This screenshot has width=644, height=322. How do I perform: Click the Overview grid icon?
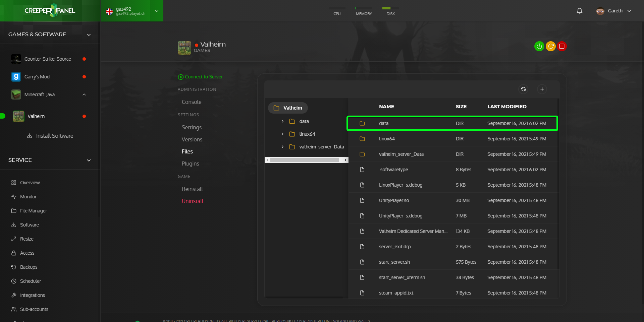14,183
